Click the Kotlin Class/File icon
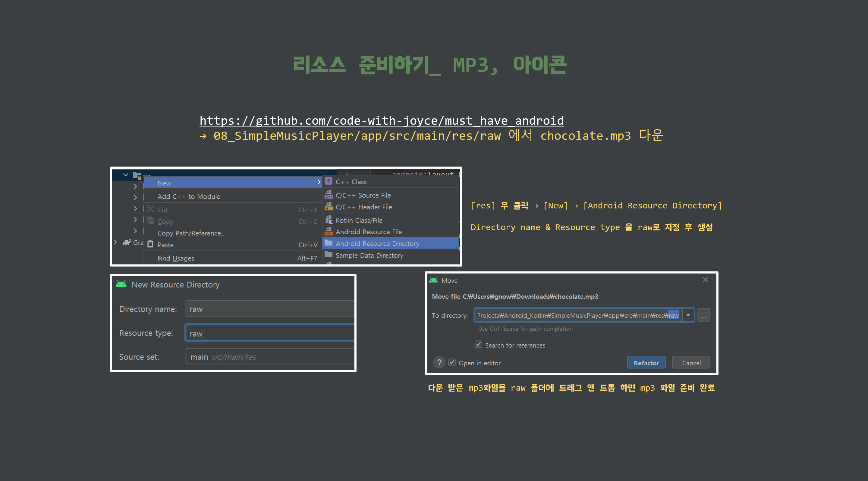Viewport: 868px width, 481px height. click(x=329, y=220)
